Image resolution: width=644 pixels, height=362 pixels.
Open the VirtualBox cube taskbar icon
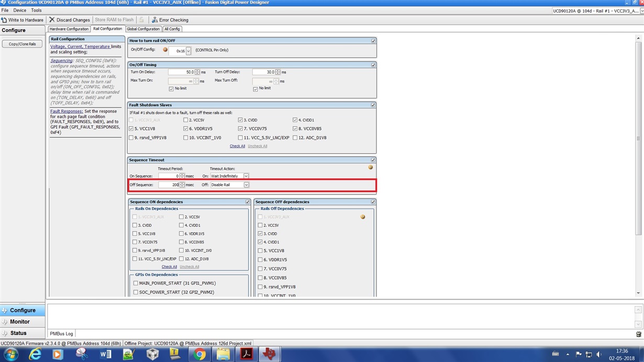pos(152,355)
